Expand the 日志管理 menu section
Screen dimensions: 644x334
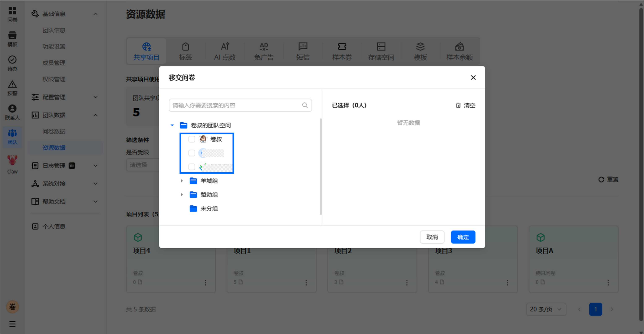click(x=95, y=166)
